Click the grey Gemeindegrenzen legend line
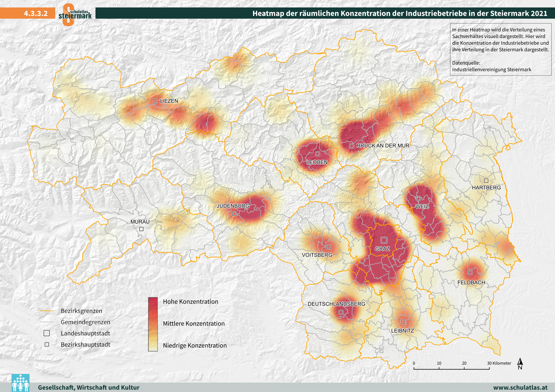This screenshot has height=392, width=555. (47, 322)
